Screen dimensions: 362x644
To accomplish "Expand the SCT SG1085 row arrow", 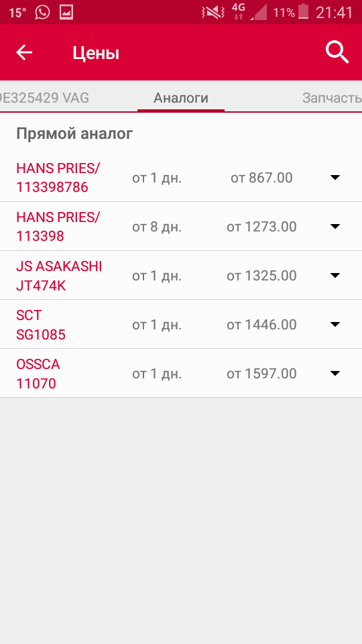I will pyautogui.click(x=335, y=325).
